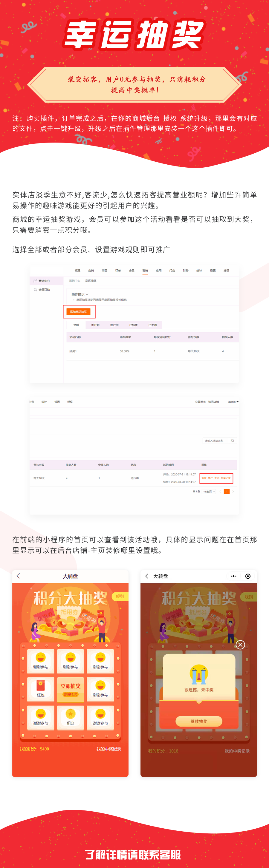Open 我的中奖记录 on left phone screen
The image size is (269, 868).
click(108, 749)
